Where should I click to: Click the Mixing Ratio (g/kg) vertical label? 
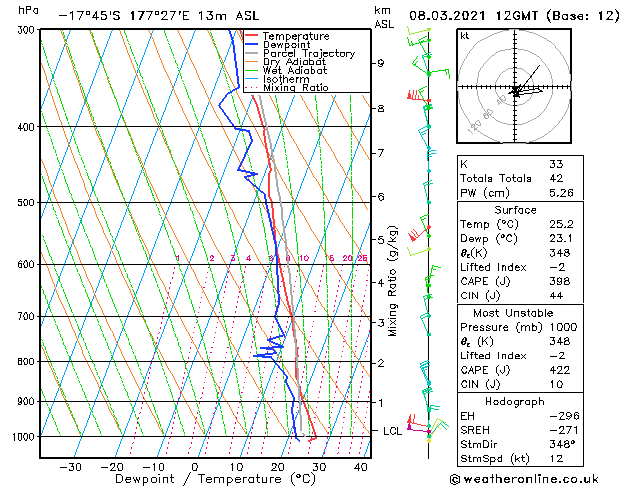392,281
